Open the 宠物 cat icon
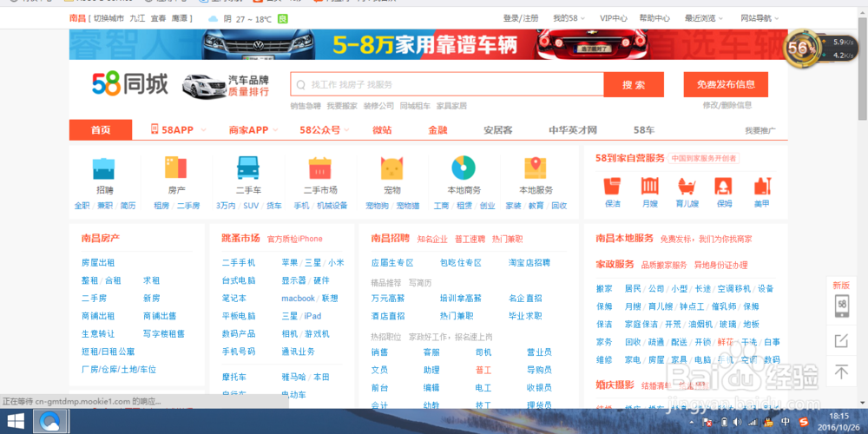868x434 pixels. click(x=392, y=168)
